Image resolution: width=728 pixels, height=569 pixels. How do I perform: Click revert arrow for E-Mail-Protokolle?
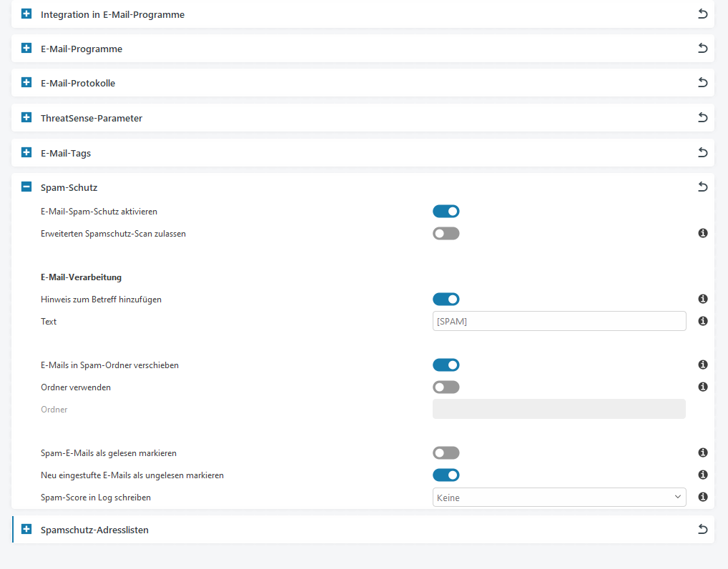[702, 83]
